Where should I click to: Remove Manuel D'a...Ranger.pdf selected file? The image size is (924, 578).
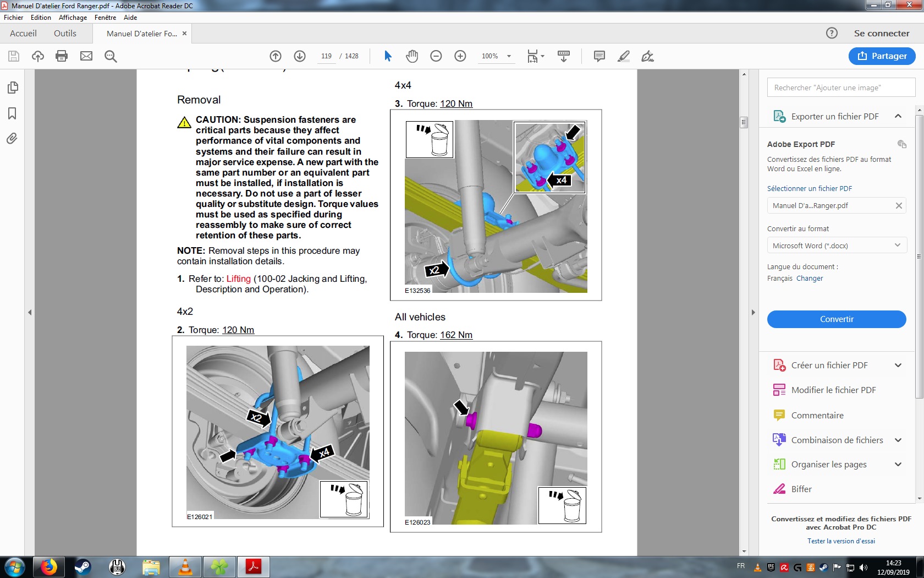click(x=899, y=206)
